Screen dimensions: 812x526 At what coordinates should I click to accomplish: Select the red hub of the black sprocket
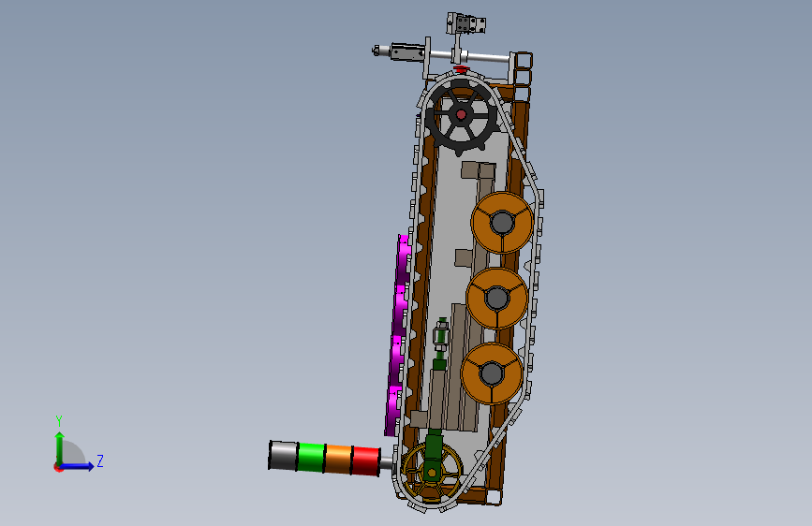(x=461, y=114)
